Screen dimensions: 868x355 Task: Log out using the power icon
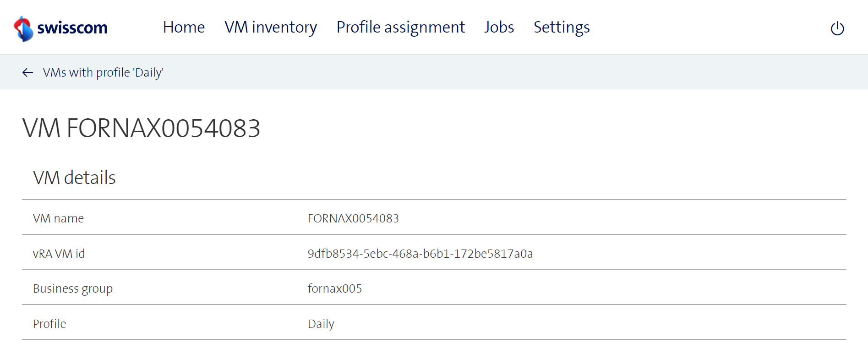[837, 28]
